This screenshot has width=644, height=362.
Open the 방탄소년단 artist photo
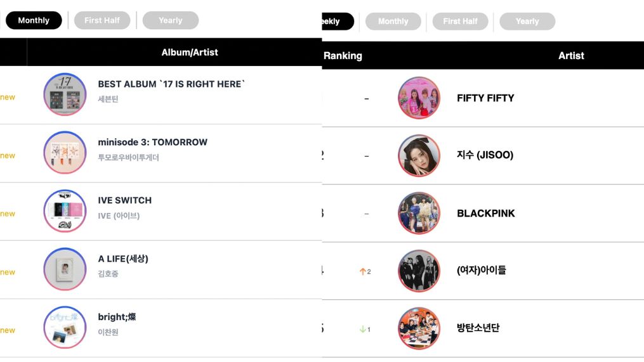(x=419, y=328)
